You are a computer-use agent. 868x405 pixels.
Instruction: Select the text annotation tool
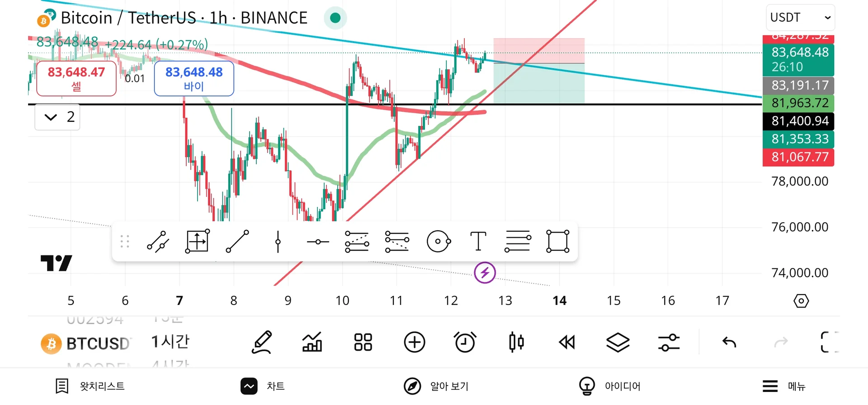tap(478, 241)
